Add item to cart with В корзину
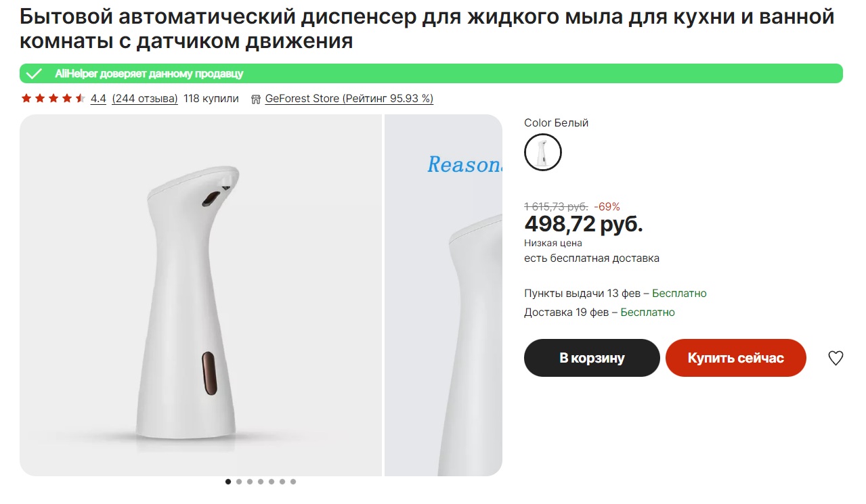Screen dimensions: 866x504 click(x=592, y=358)
